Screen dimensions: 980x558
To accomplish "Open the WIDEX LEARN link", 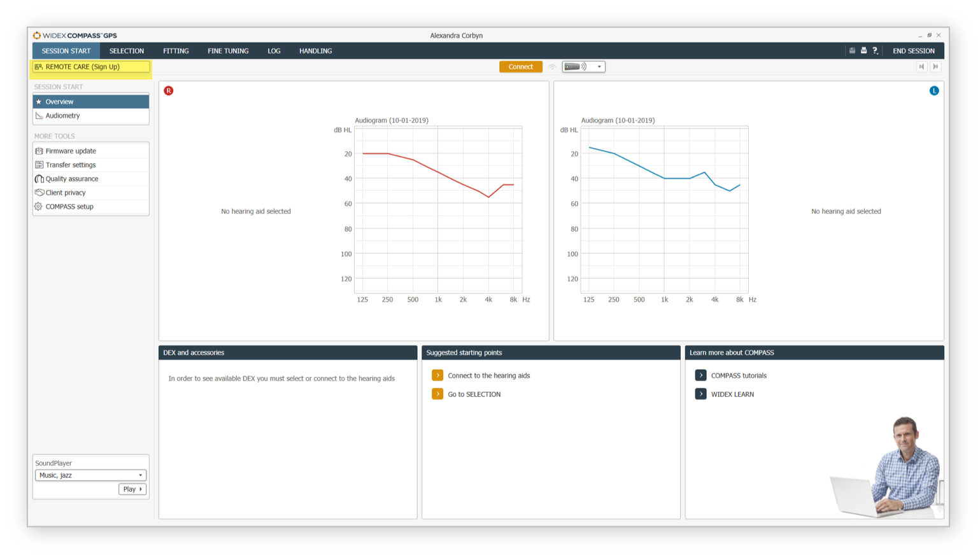I will tap(732, 394).
